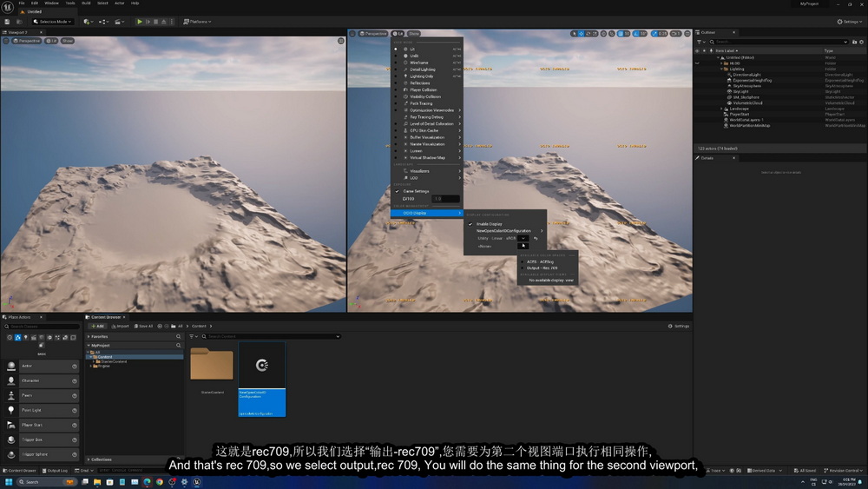Open Content Browser Settings
The height and width of the screenshot is (489, 868).
(679, 327)
